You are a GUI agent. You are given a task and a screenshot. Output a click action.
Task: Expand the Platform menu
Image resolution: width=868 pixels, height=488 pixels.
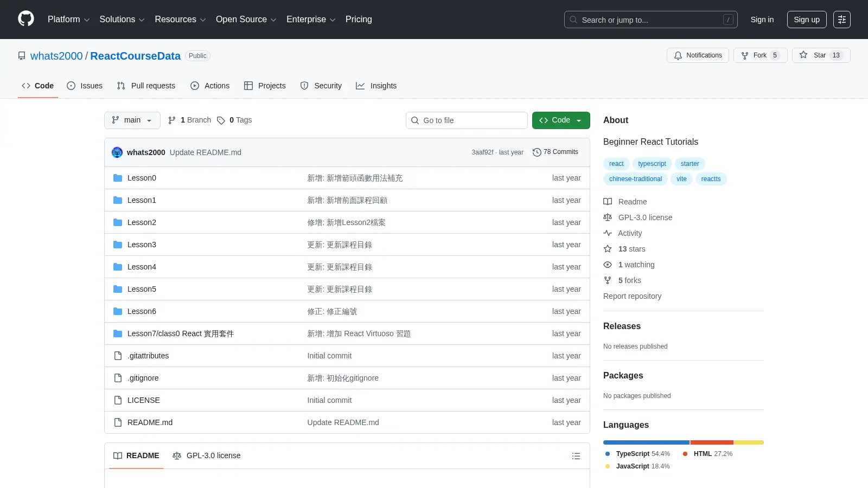68,20
